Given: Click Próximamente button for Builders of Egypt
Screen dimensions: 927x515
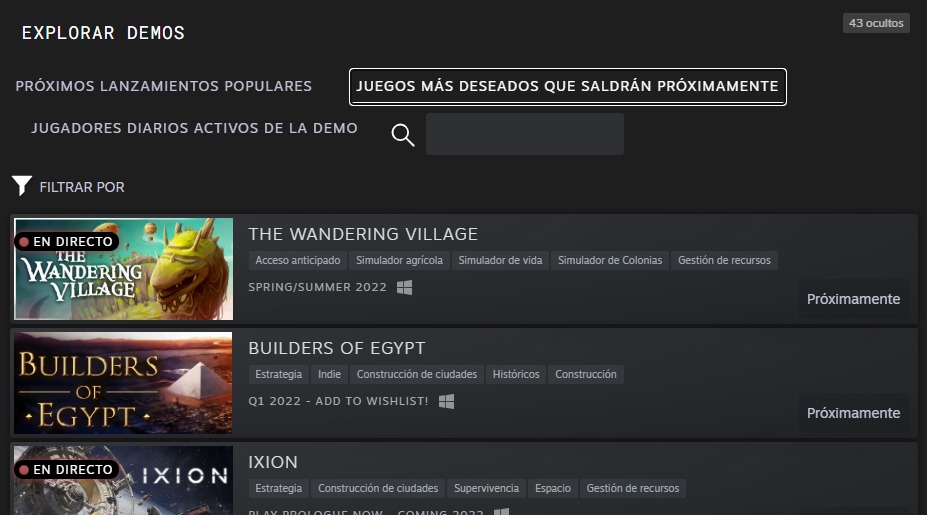Looking at the screenshot, I should point(854,413).
